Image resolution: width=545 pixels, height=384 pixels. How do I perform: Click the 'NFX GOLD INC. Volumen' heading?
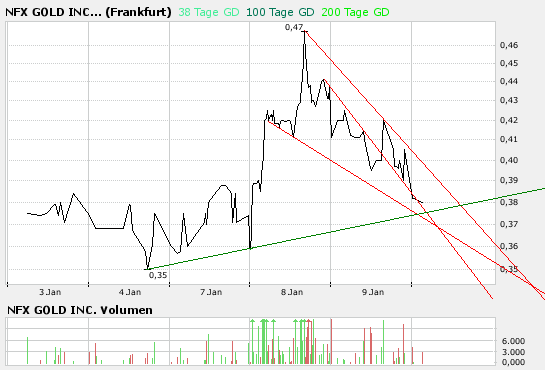[x=80, y=310]
